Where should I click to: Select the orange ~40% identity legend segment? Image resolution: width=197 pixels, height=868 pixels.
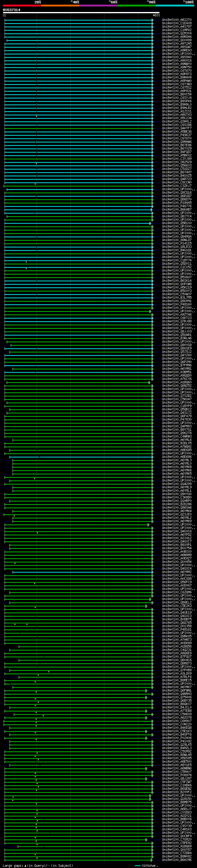pyautogui.click(x=60, y=6)
